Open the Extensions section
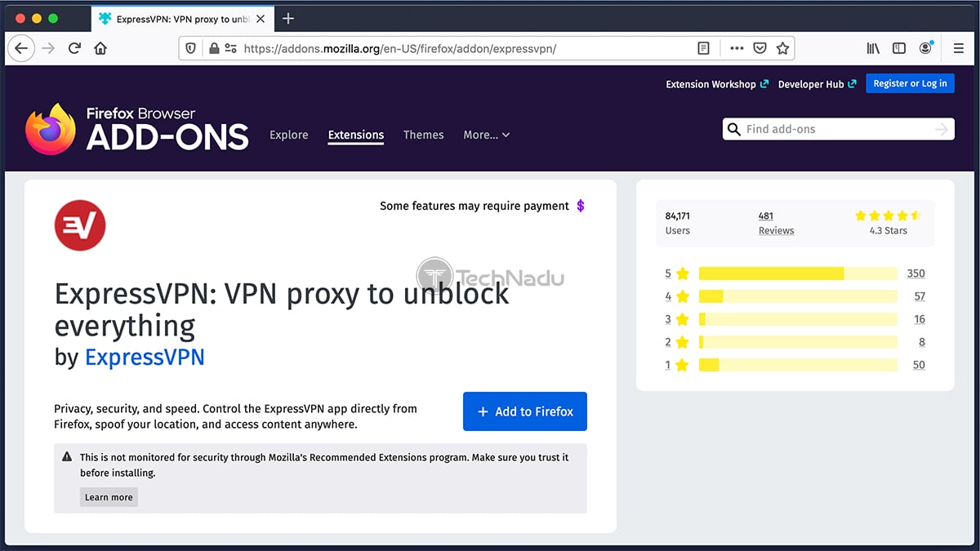 [356, 136]
